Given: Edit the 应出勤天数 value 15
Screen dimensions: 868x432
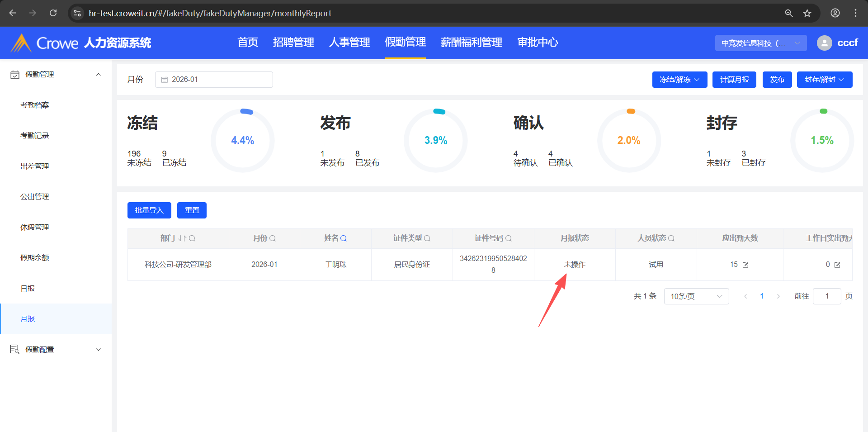Looking at the screenshot, I should (745, 265).
